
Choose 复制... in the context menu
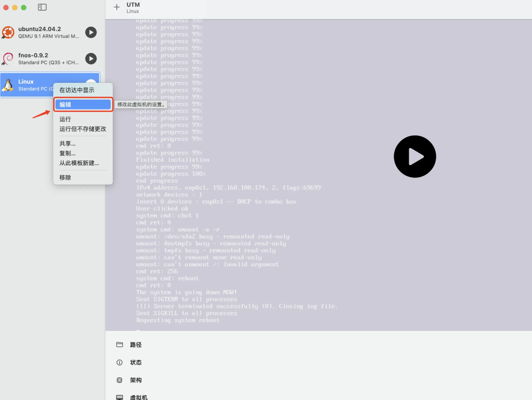click(x=83, y=153)
